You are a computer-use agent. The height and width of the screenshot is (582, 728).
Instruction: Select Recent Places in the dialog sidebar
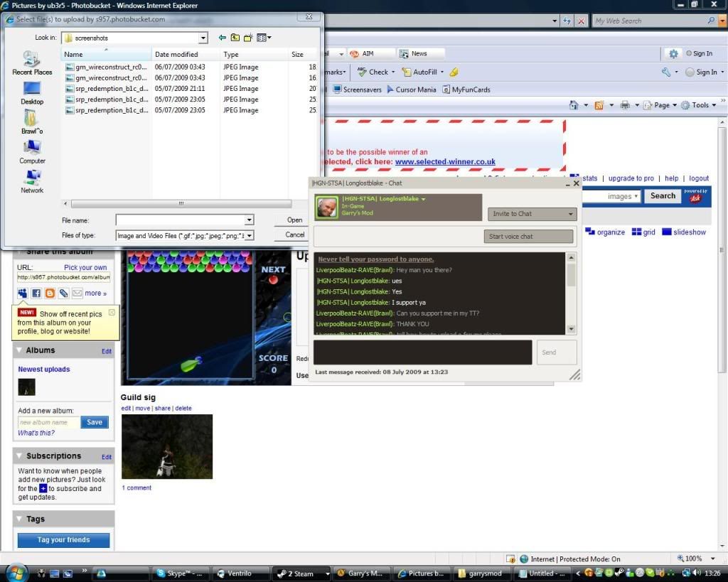(32, 63)
